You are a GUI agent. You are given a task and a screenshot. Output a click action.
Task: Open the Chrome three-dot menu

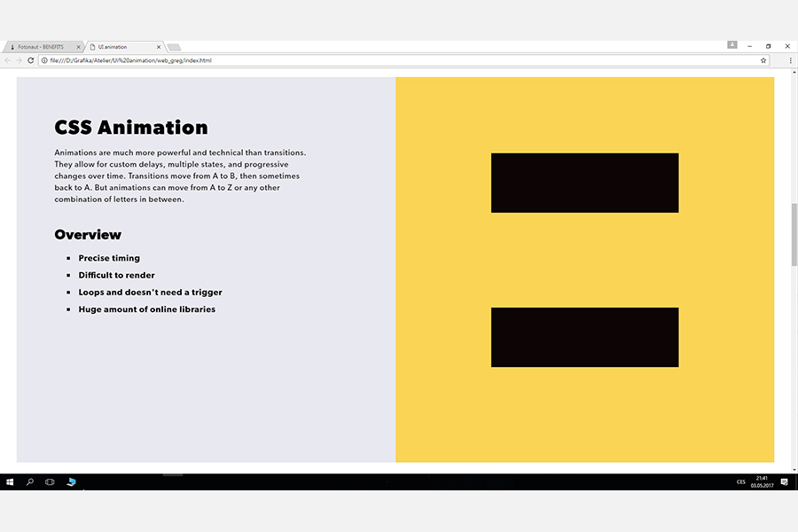coord(790,60)
